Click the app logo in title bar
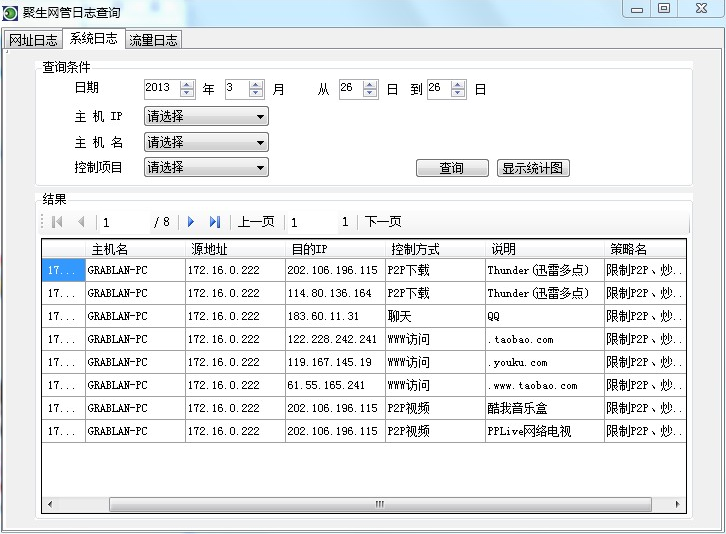 pyautogui.click(x=10, y=13)
